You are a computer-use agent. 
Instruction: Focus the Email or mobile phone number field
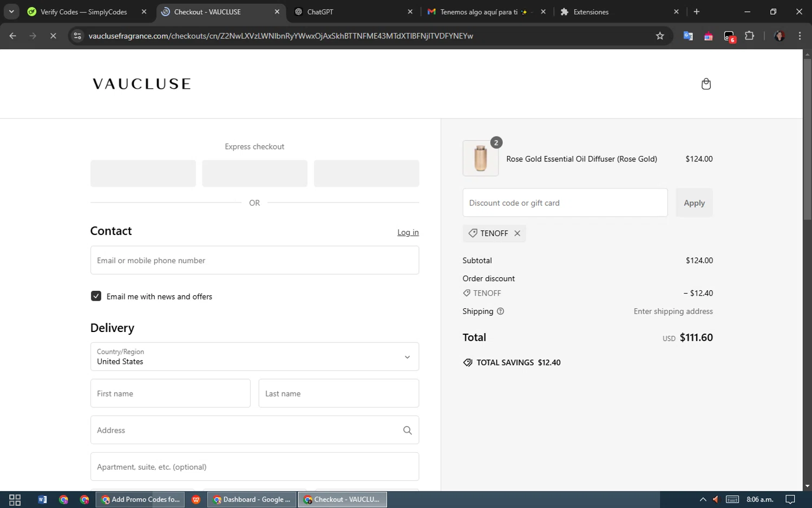[254, 260]
